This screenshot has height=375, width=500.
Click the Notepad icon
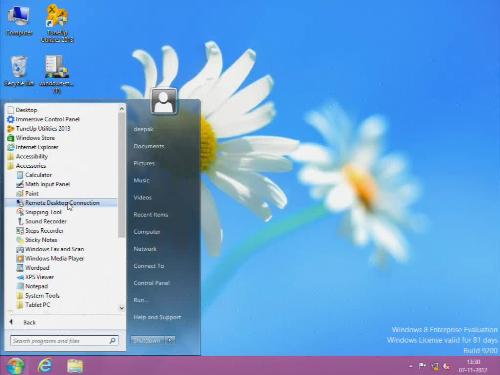(x=20, y=286)
